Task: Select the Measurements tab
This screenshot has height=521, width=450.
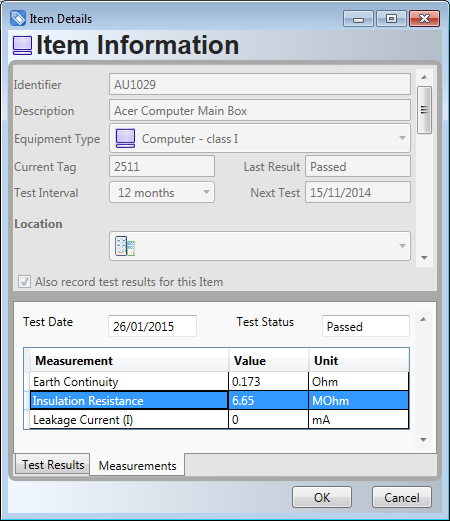Action: 137,465
